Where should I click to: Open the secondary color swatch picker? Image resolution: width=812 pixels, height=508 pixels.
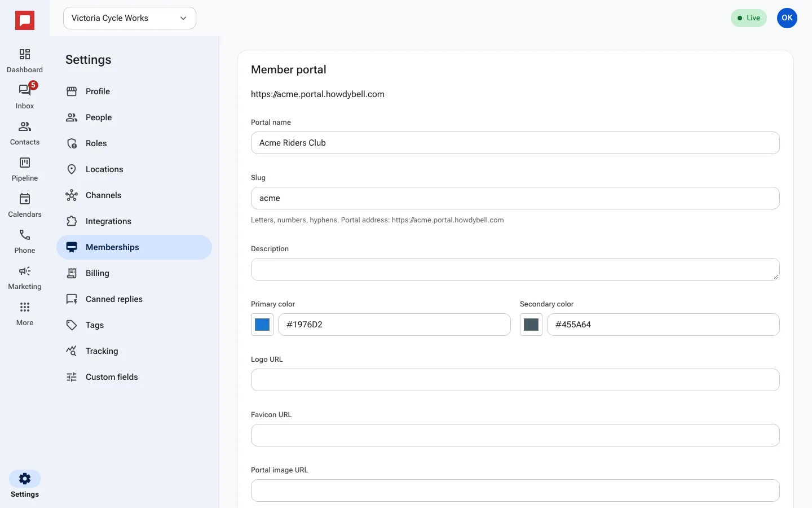pos(531,325)
